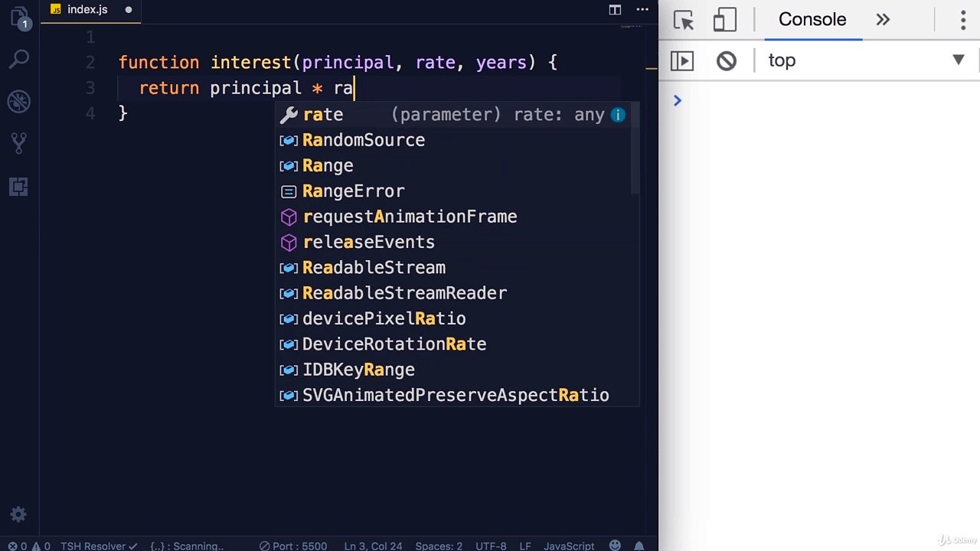Open the Source Control view in the activity bar

click(19, 143)
